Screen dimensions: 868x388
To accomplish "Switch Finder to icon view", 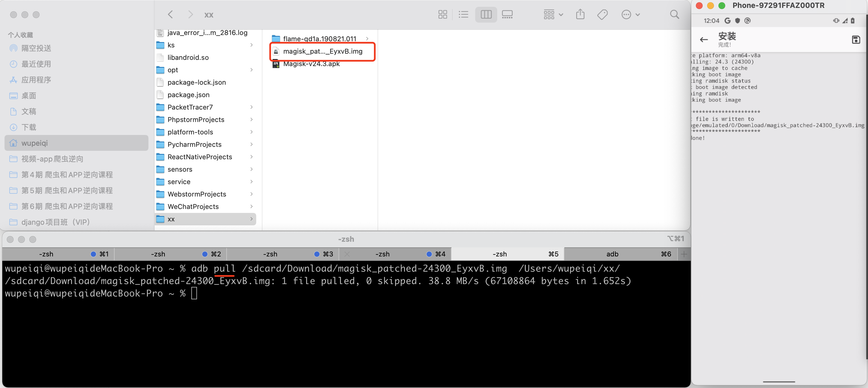I will point(442,14).
